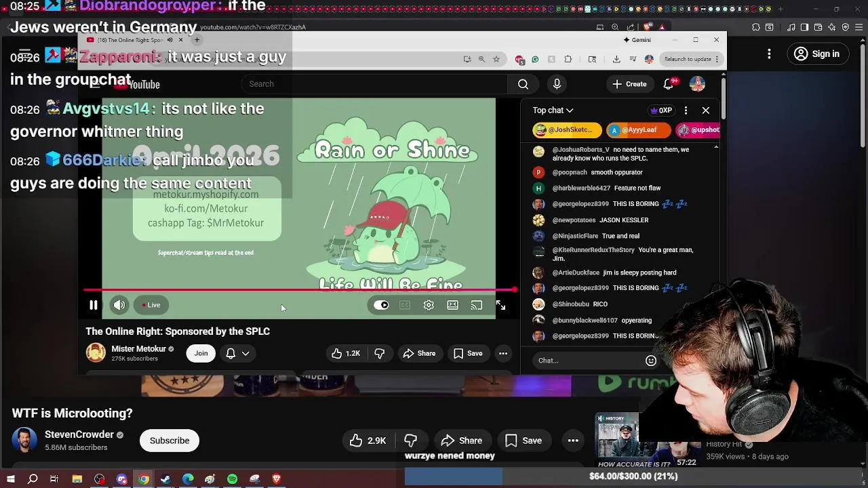Enter fullscreen on the Metokur video

coord(500,305)
